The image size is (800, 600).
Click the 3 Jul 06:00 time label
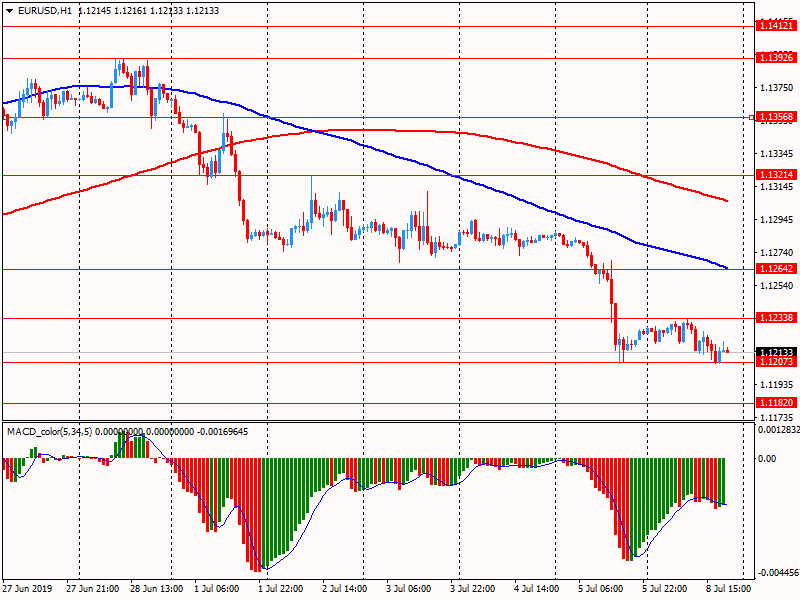point(409,588)
